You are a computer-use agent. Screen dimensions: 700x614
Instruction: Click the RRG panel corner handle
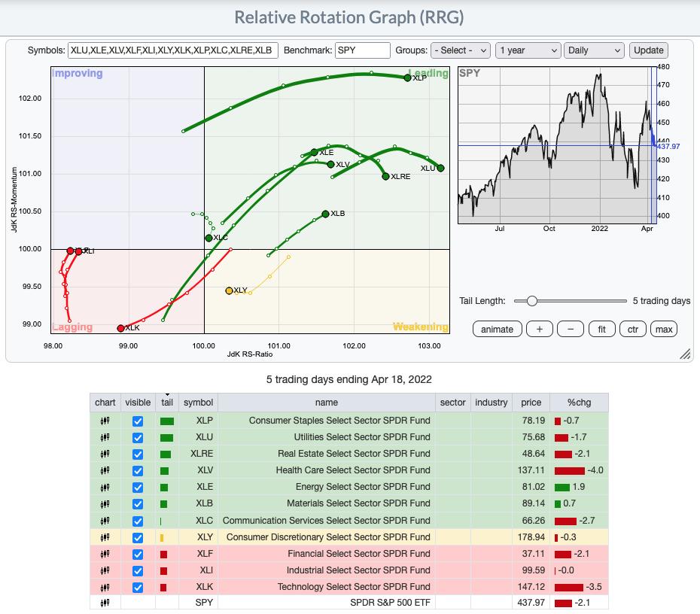coord(685,354)
